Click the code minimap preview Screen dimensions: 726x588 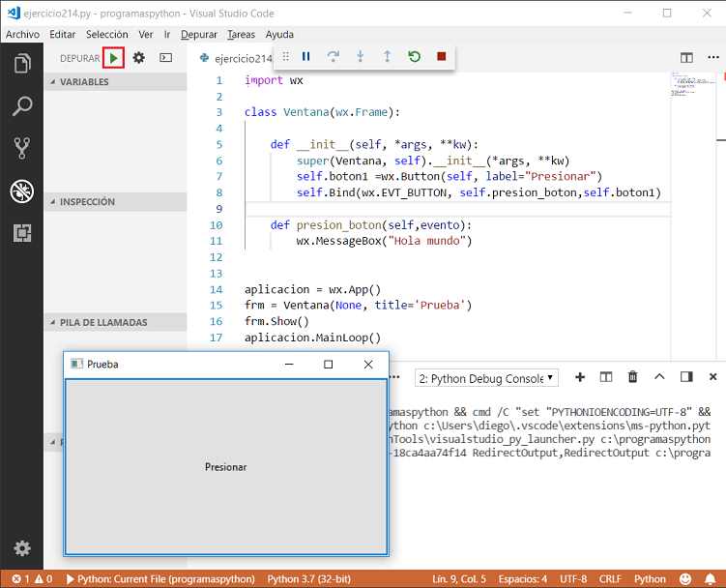tap(693, 84)
